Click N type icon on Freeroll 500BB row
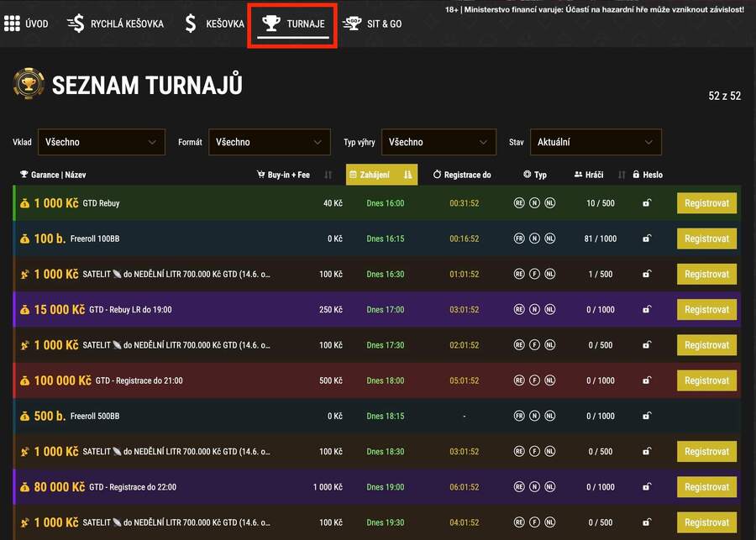756x540 pixels. (x=534, y=416)
